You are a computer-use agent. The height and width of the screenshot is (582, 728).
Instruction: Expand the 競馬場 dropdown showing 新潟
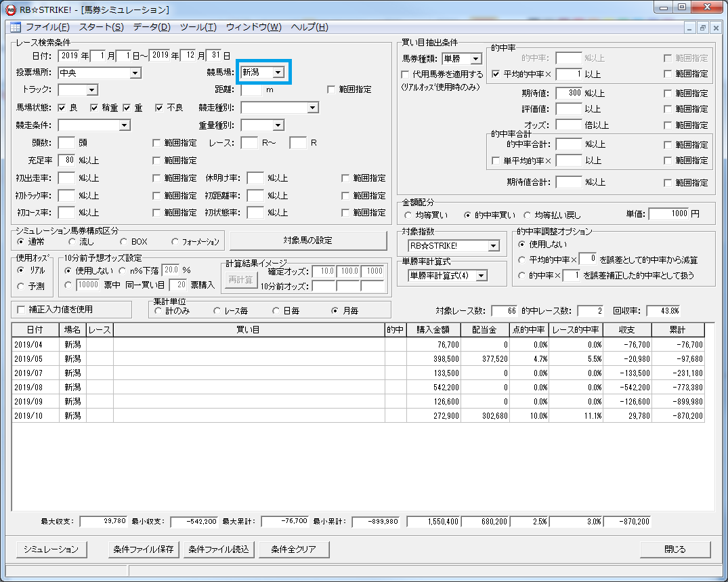278,72
